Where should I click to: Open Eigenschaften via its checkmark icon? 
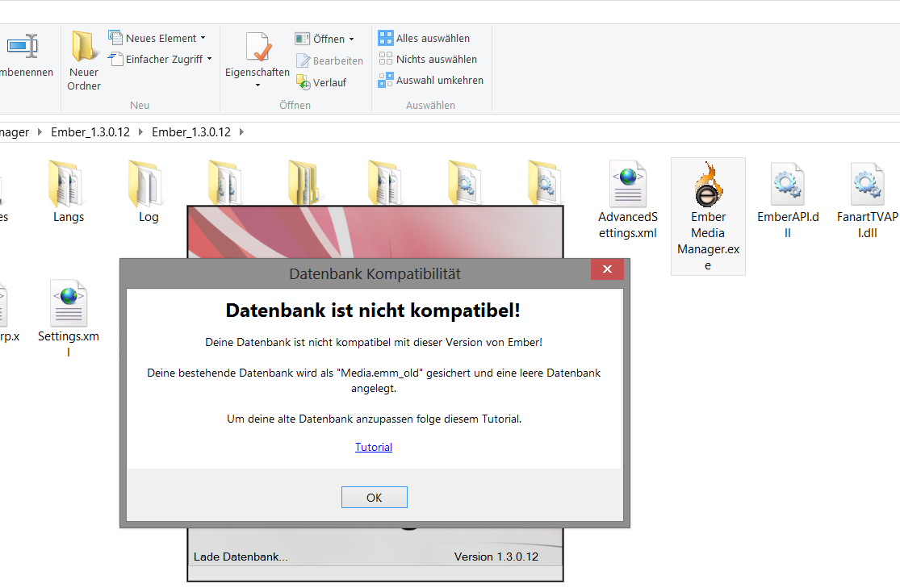tap(257, 47)
